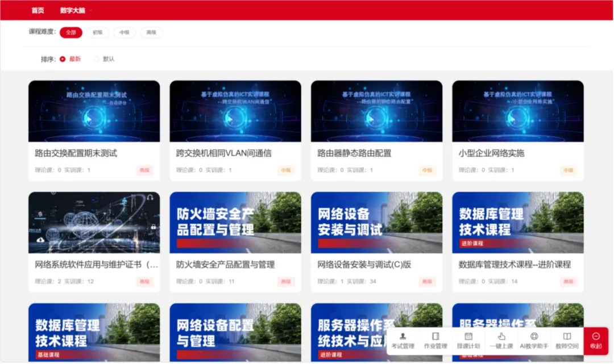Open 作业管理 homework management icon
Image resolution: width=614 pixels, height=364 pixels.
coord(435,337)
